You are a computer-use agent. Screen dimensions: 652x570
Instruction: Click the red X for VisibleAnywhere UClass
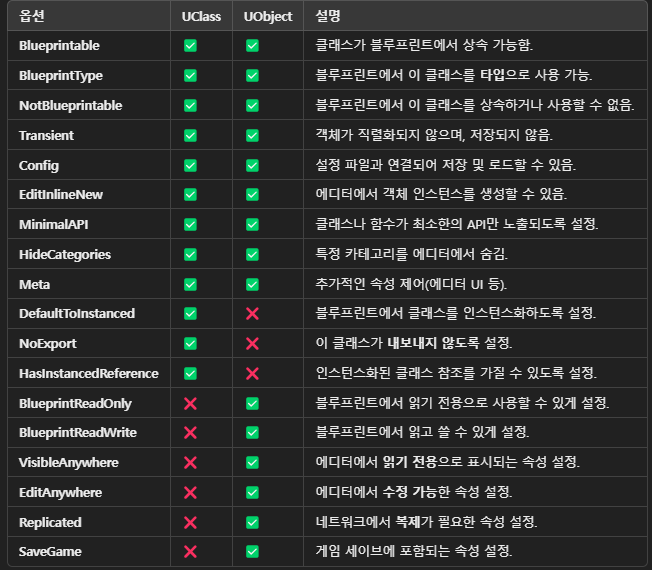pyautogui.click(x=190, y=462)
